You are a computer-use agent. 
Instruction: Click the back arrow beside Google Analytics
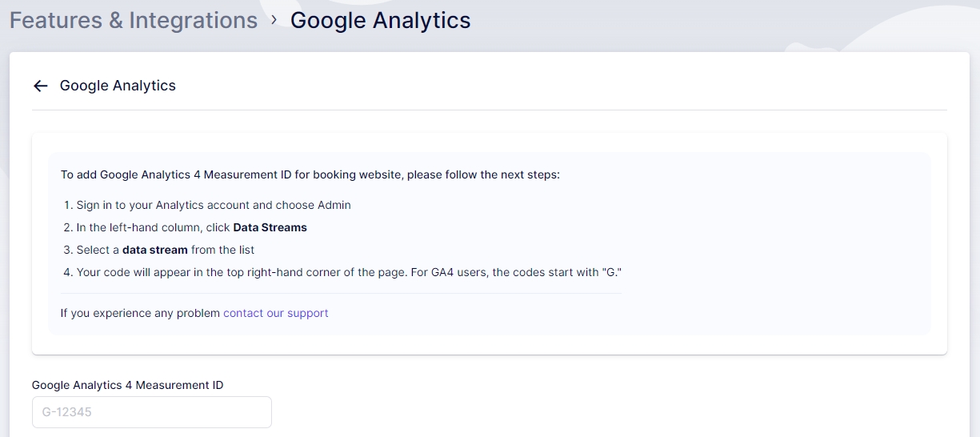click(x=41, y=86)
